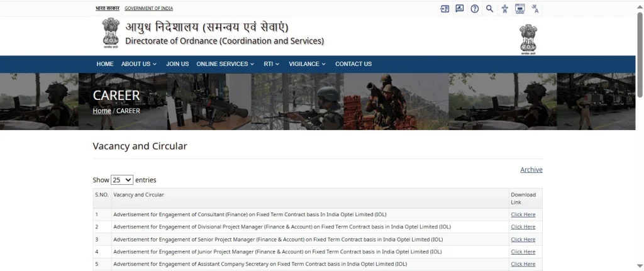Click the skip to main content icon
644x271 pixels.
tap(445, 9)
